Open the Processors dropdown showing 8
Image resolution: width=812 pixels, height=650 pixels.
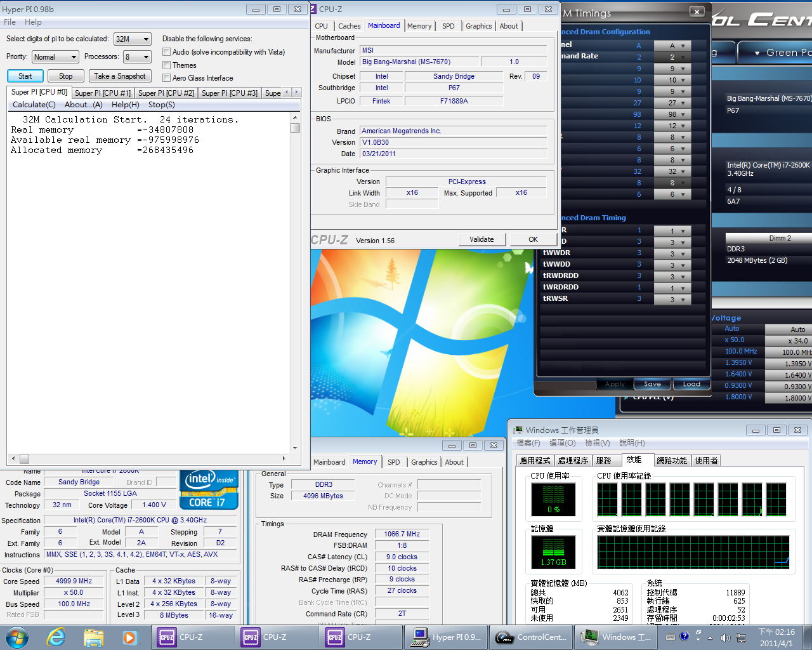pyautogui.click(x=137, y=56)
